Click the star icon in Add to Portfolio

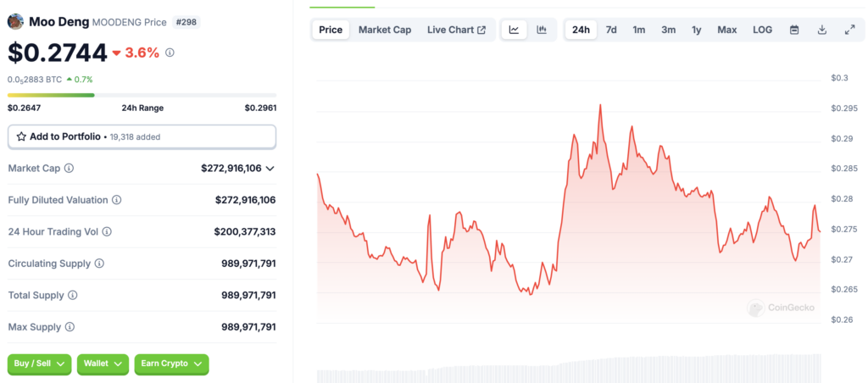21,136
